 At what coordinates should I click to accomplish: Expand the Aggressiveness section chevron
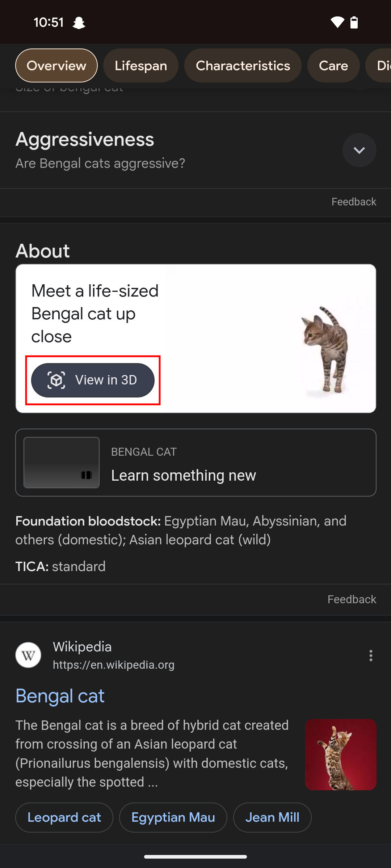(359, 150)
